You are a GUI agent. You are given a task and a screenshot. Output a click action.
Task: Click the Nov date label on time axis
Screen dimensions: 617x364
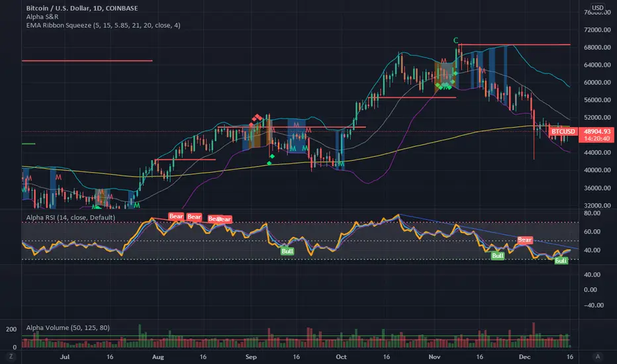[x=434, y=357]
